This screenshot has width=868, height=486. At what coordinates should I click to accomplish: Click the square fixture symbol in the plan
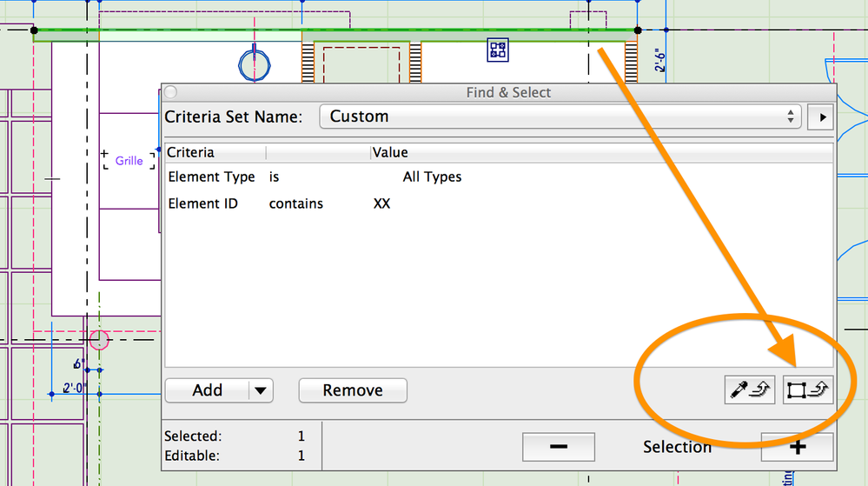[498, 50]
